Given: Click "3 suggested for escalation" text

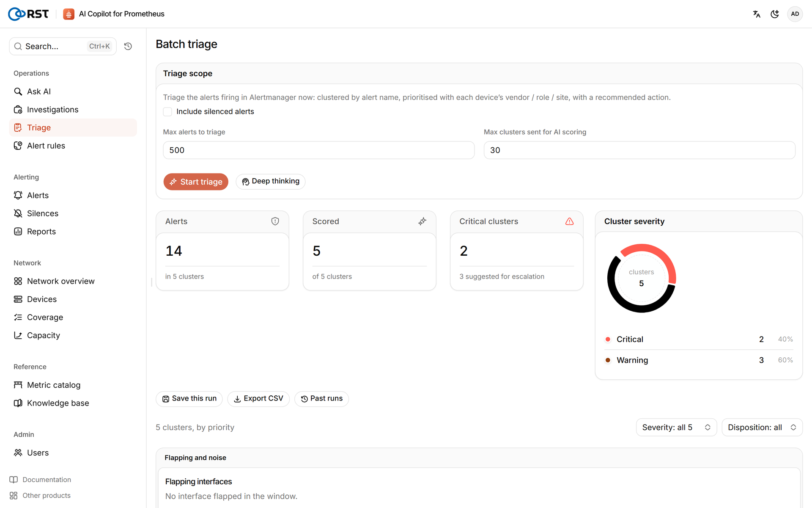Looking at the screenshot, I should pyautogui.click(x=502, y=276).
